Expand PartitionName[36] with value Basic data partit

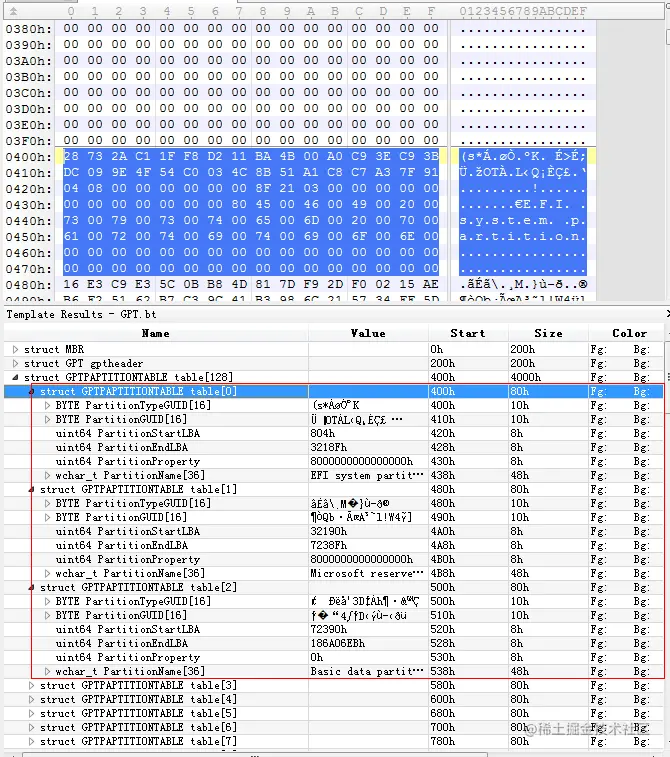(47, 671)
